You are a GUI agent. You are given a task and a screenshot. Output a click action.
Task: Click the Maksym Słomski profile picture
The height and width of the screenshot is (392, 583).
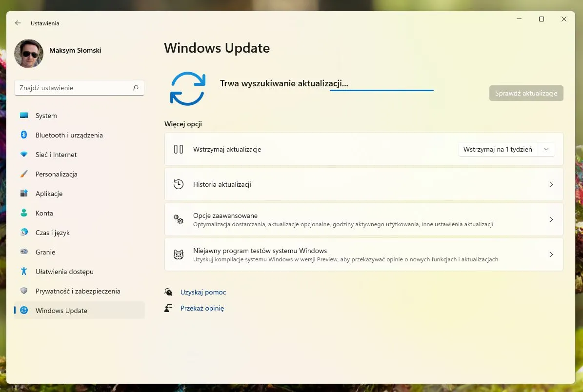tap(29, 54)
